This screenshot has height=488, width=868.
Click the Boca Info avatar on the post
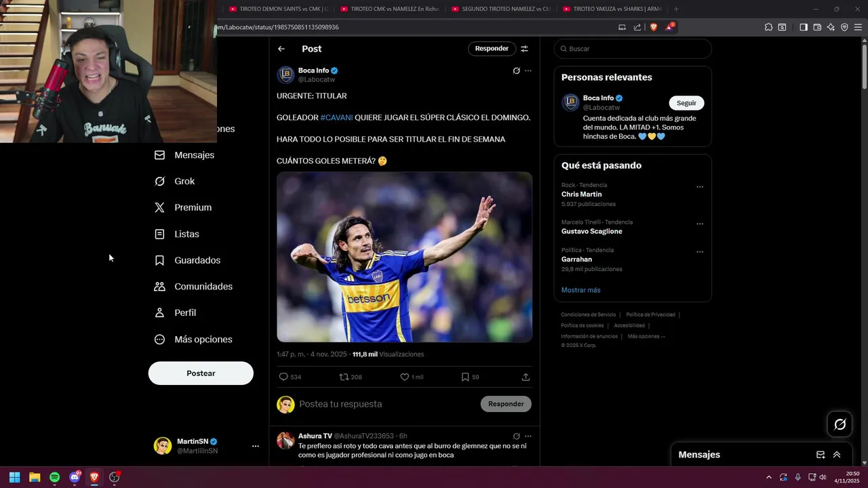(x=285, y=75)
